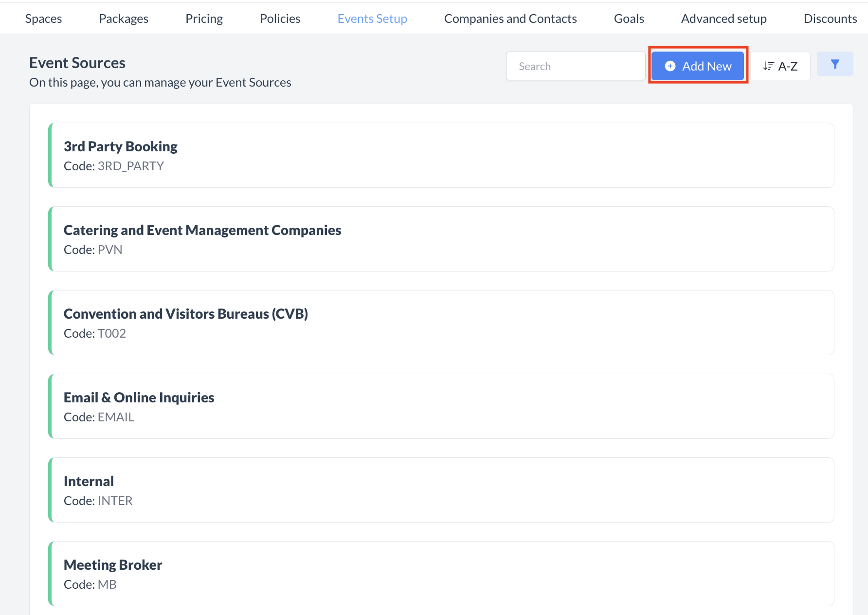Click the plus icon inside Add New

(x=670, y=66)
